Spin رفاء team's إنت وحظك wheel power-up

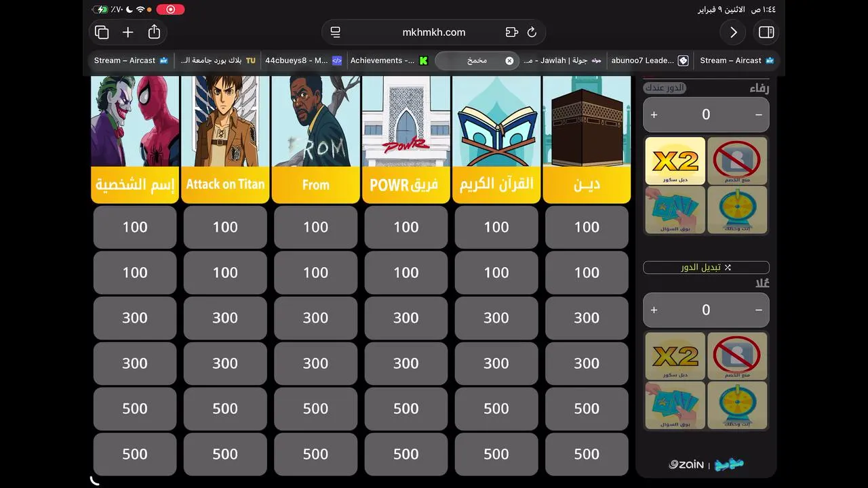click(x=737, y=209)
